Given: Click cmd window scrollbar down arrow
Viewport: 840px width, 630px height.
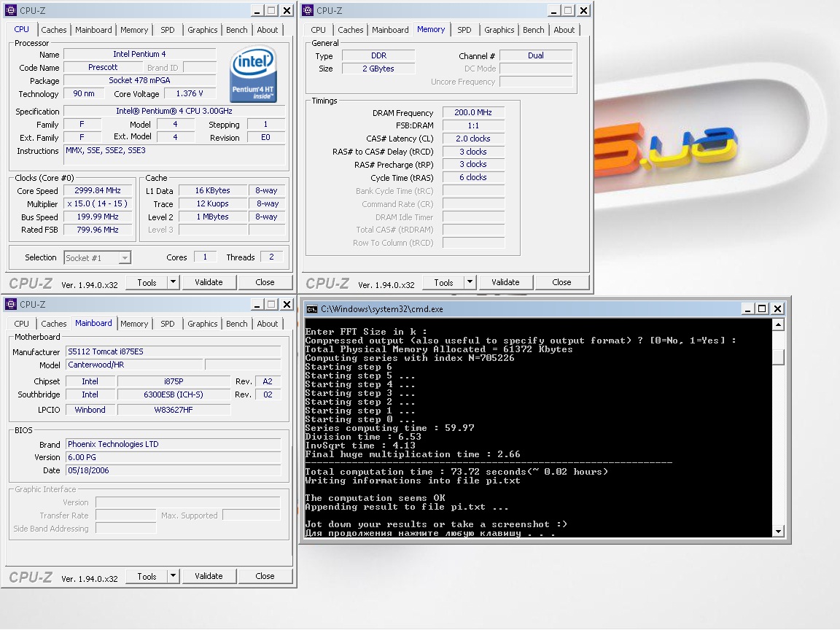Looking at the screenshot, I should click(x=779, y=532).
